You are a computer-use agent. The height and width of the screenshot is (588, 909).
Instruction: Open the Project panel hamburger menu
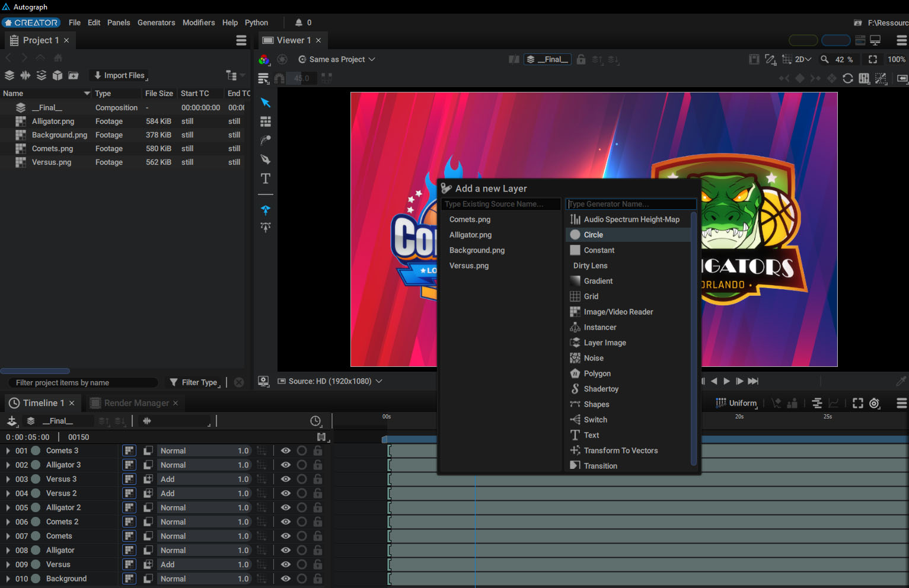241,40
